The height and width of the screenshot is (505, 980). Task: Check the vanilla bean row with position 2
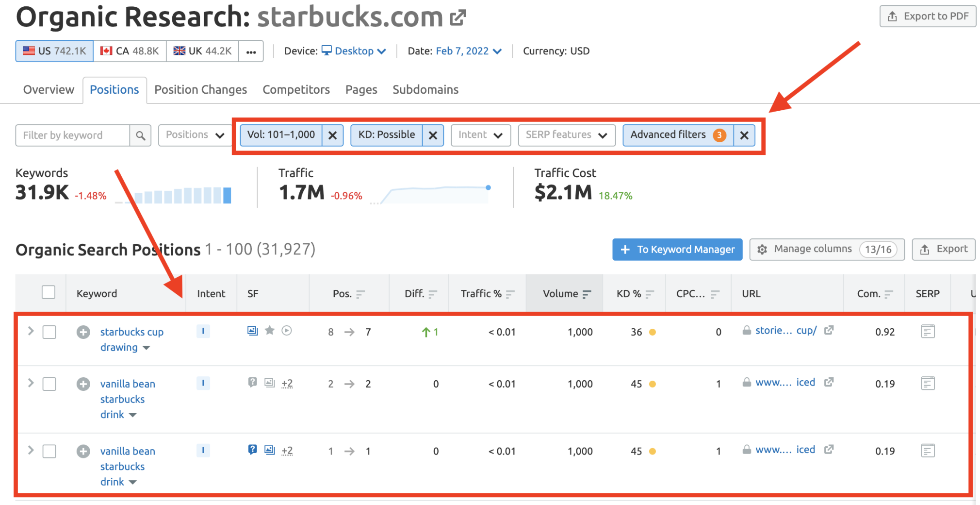[49, 384]
